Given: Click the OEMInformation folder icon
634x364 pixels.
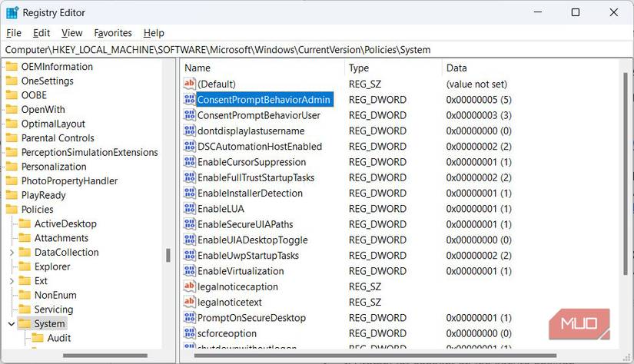Looking at the screenshot, I should pyautogui.click(x=12, y=66).
